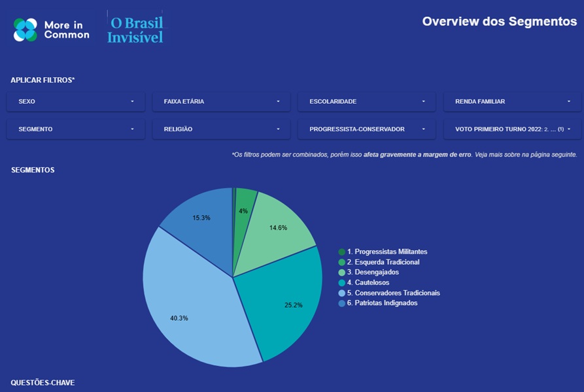The image size is (584, 392).
Task: Click legend label '3. Desengajados'
Action: (373, 272)
